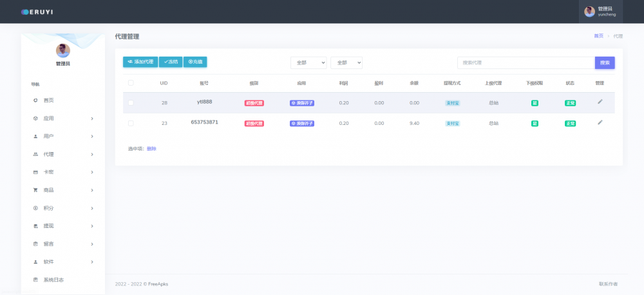The width and height of the screenshot is (644, 295).
Task: Open the second 全部 filter dropdown
Action: (346, 62)
